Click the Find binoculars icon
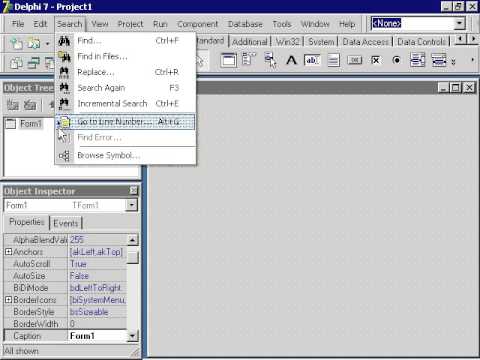Screen dimensions: 480x360 [x=64, y=41]
